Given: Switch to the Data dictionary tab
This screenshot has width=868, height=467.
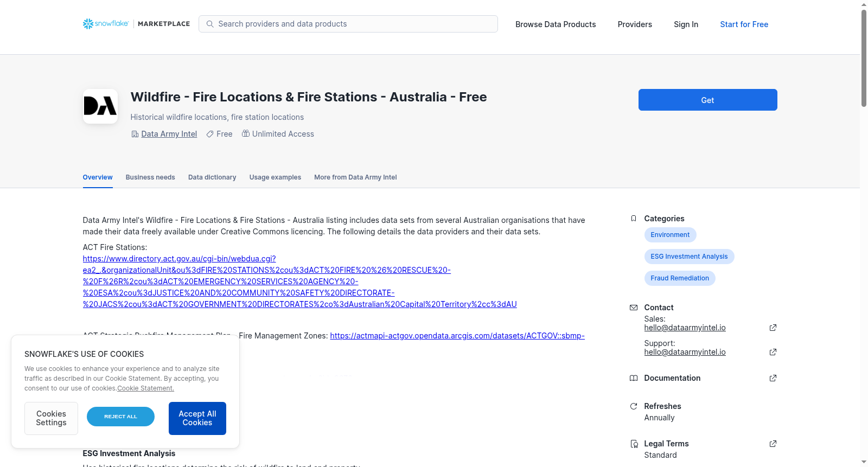Looking at the screenshot, I should point(212,177).
